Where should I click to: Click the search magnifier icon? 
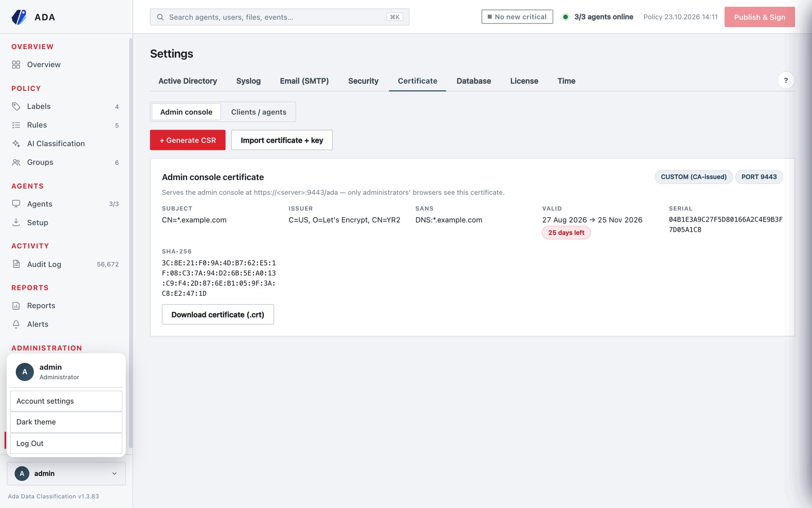pyautogui.click(x=160, y=17)
